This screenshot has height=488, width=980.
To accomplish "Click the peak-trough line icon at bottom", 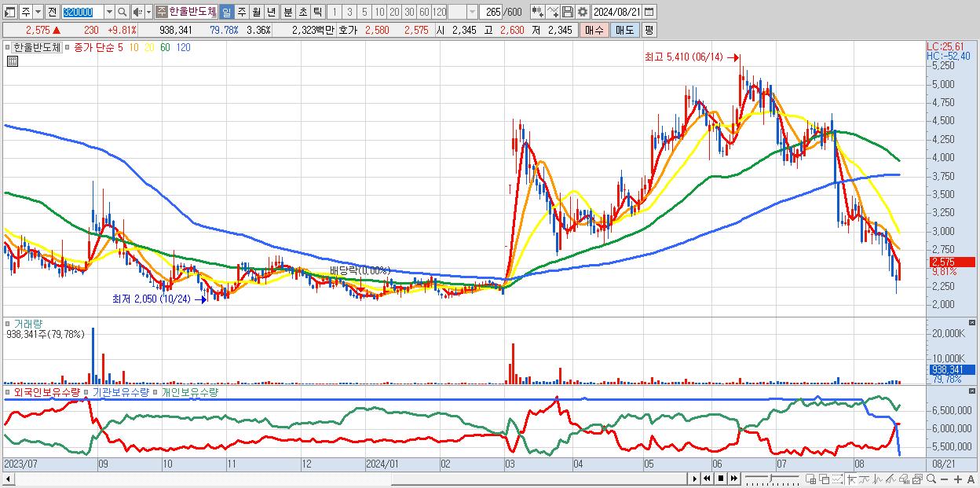I will 878,479.
